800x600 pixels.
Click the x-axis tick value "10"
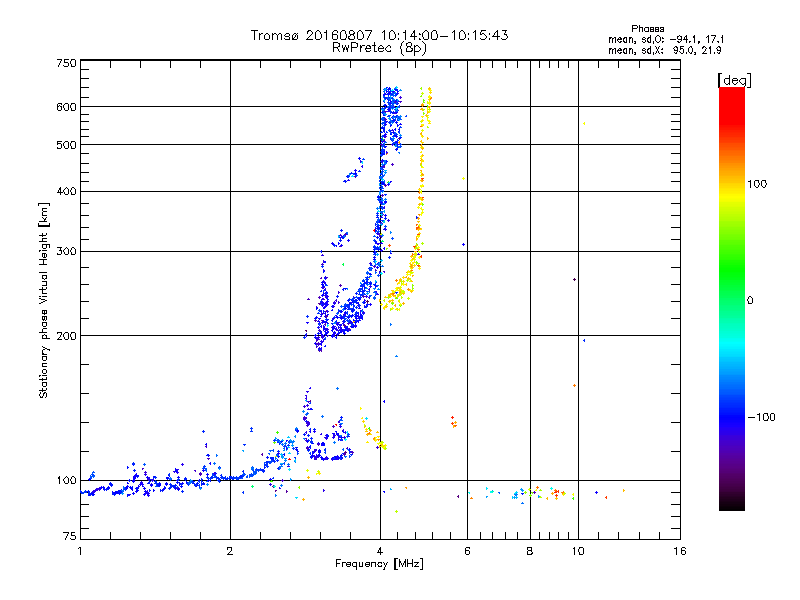coord(578,551)
